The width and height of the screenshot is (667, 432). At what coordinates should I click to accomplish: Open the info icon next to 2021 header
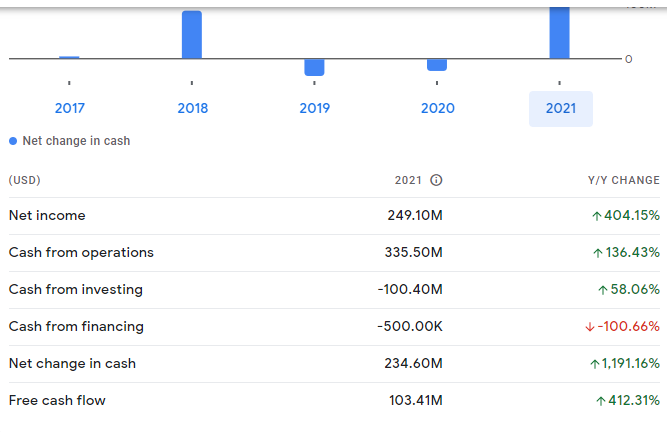click(436, 180)
